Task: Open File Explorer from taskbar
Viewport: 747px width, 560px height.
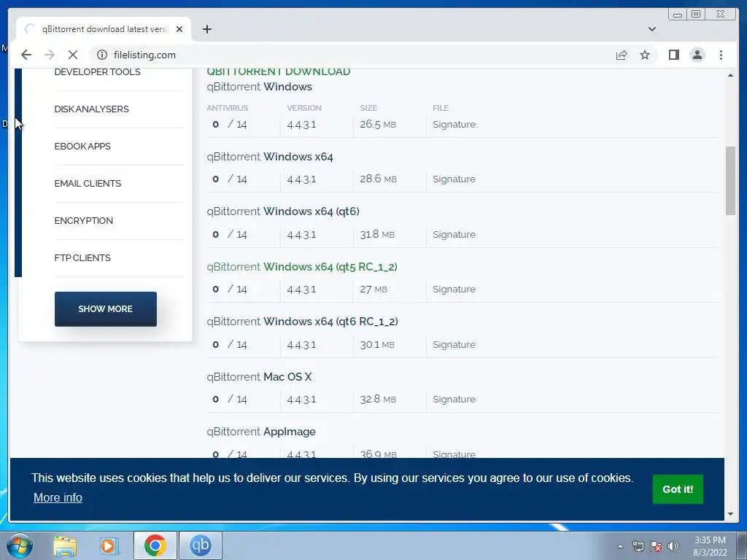Action: click(65, 545)
